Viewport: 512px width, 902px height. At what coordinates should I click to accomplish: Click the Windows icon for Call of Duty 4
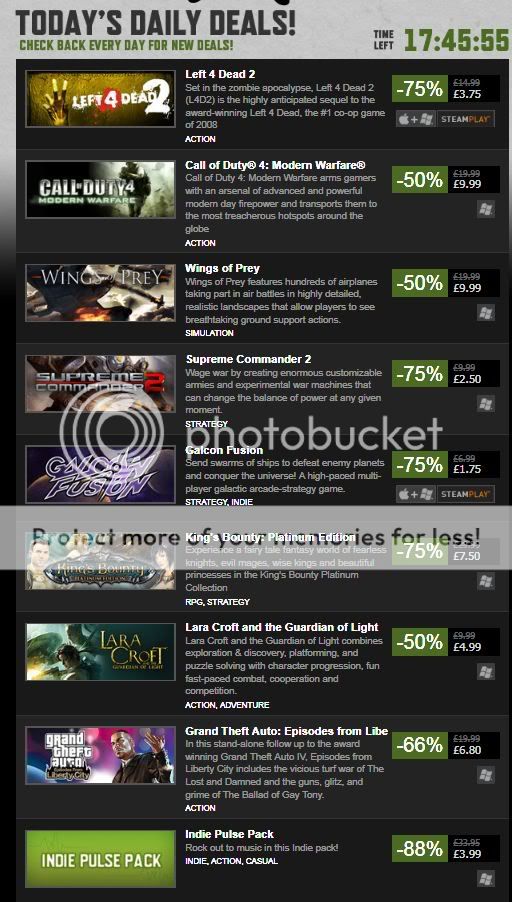click(487, 209)
